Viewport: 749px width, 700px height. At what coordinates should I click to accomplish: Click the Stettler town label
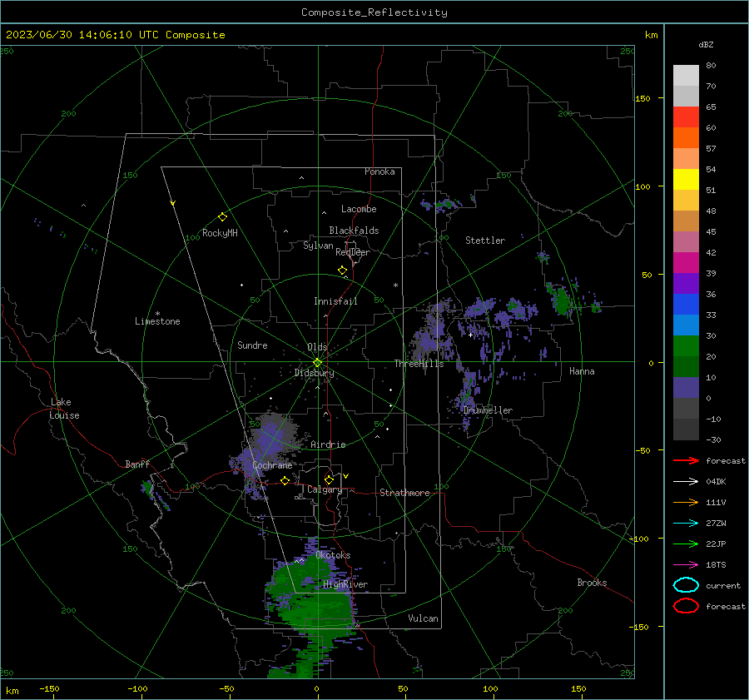(x=485, y=241)
